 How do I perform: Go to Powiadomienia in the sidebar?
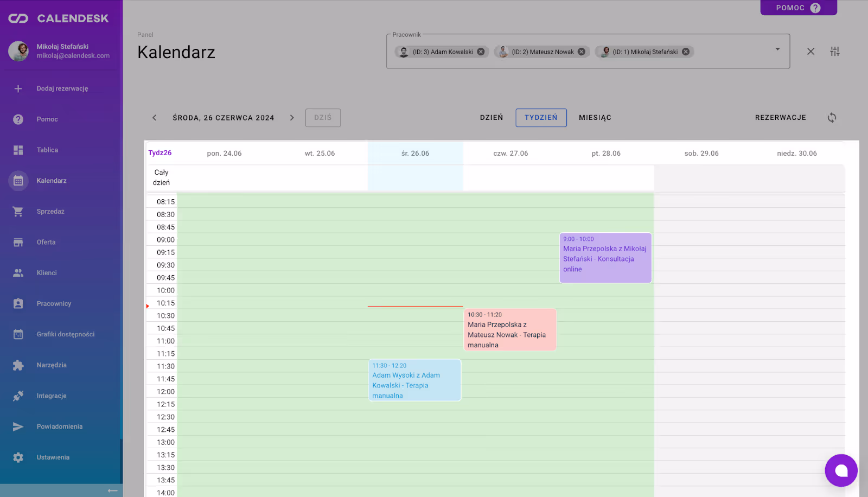click(x=59, y=426)
